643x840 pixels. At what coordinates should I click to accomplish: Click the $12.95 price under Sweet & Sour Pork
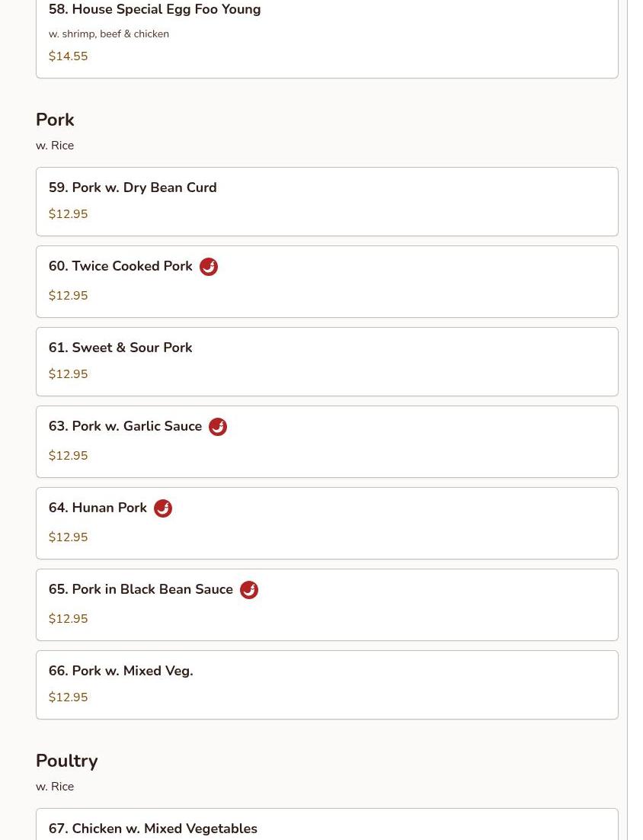click(68, 374)
